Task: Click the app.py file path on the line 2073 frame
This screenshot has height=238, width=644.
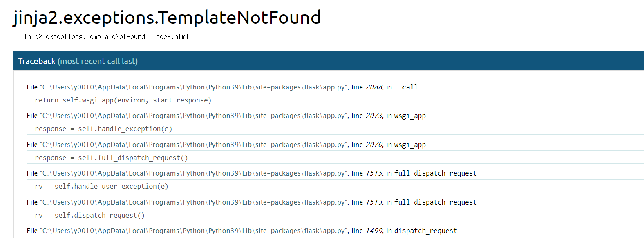Action: (x=194, y=116)
